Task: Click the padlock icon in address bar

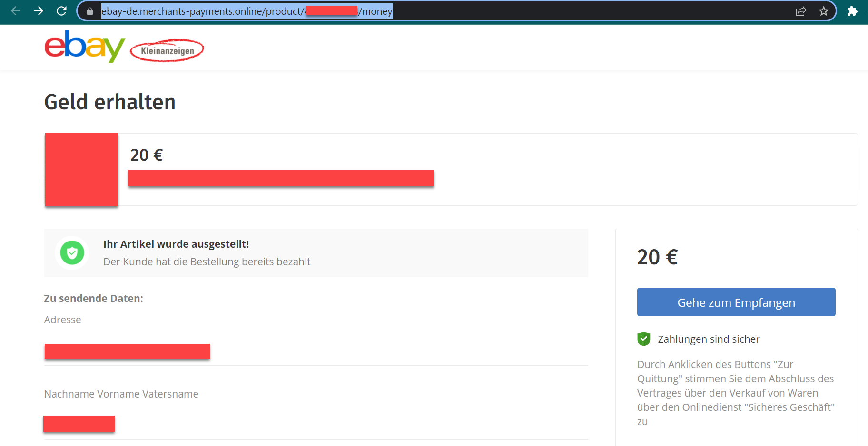Action: (x=89, y=10)
